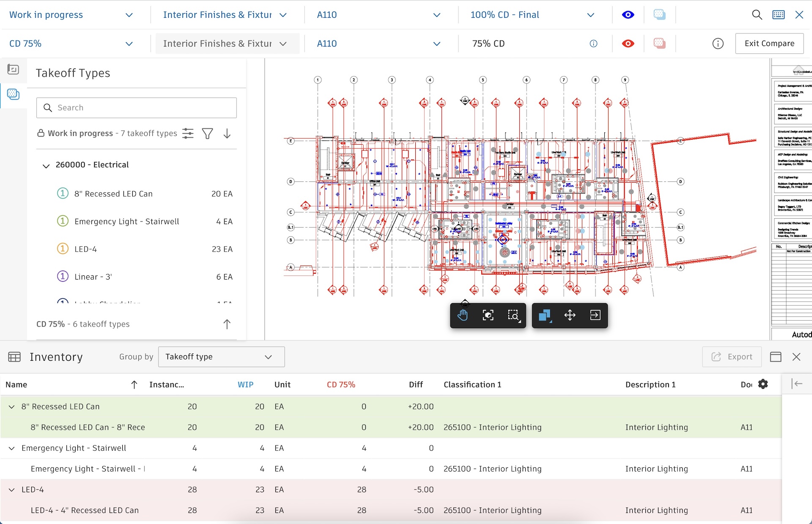Screen dimensions: 812x524
Task: Click the Export button
Action: [x=732, y=357]
